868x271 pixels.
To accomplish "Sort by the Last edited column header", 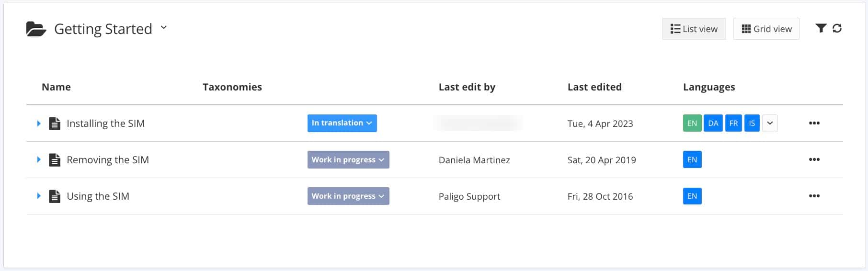I will point(594,87).
